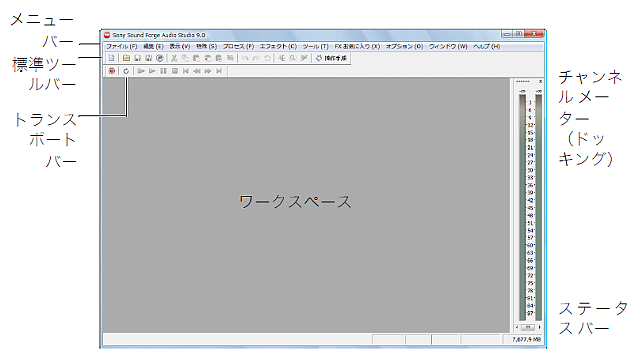Click the Copy icon in the standard toolbar
This screenshot has width=640, height=360.
(x=185, y=58)
